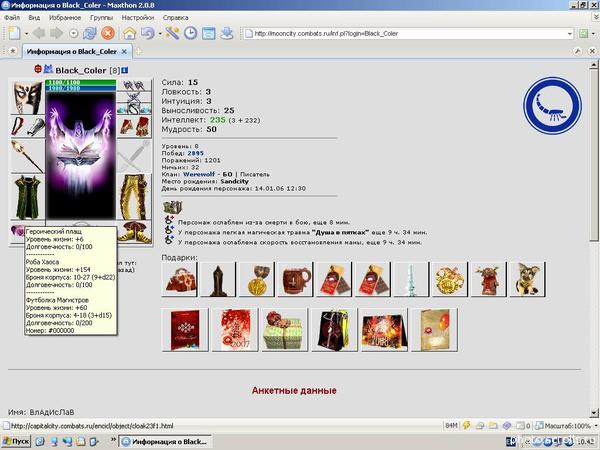Click the red gloves equipment slot
Viewport: 600px width, 450px height.
click(x=134, y=127)
